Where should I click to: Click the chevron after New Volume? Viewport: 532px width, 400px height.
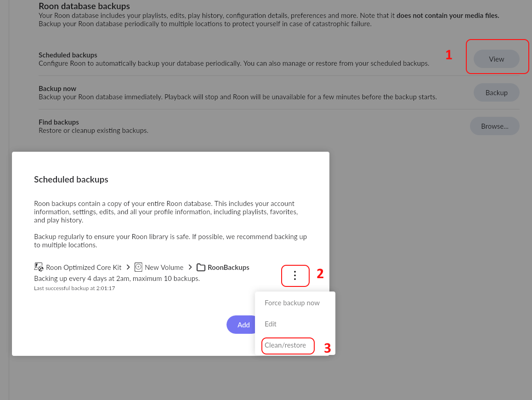pyautogui.click(x=190, y=267)
